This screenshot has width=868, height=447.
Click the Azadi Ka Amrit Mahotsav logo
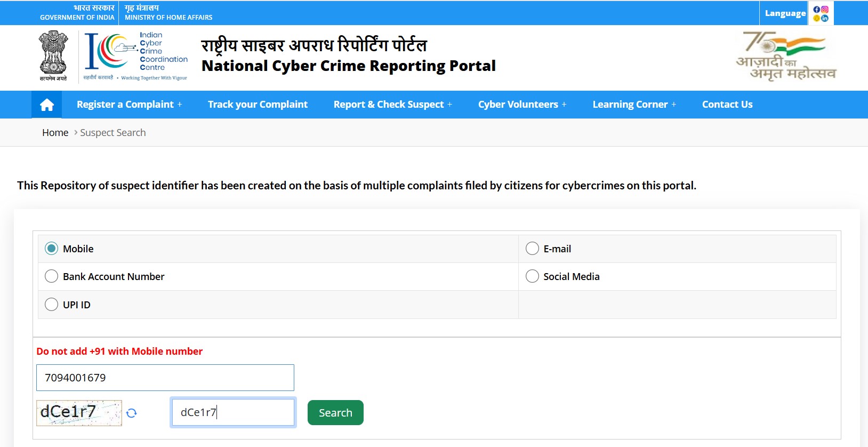(x=785, y=56)
